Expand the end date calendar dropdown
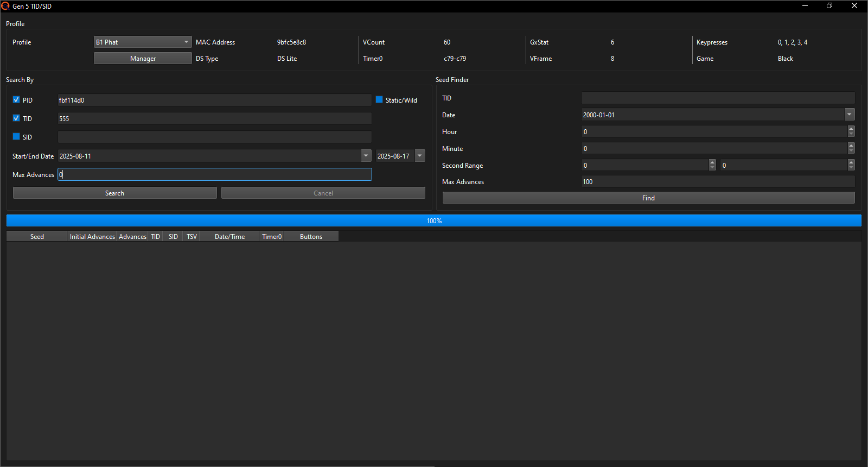This screenshot has width=868, height=467. click(x=420, y=156)
